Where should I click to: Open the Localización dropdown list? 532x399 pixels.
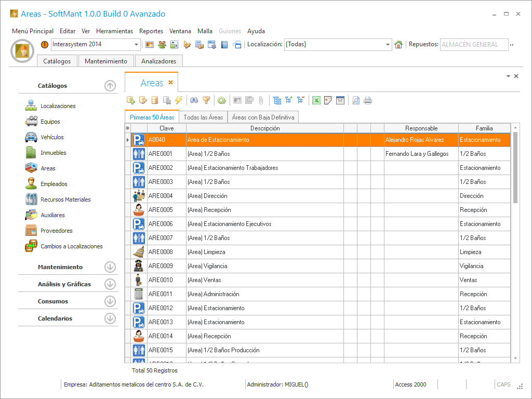[x=388, y=45]
